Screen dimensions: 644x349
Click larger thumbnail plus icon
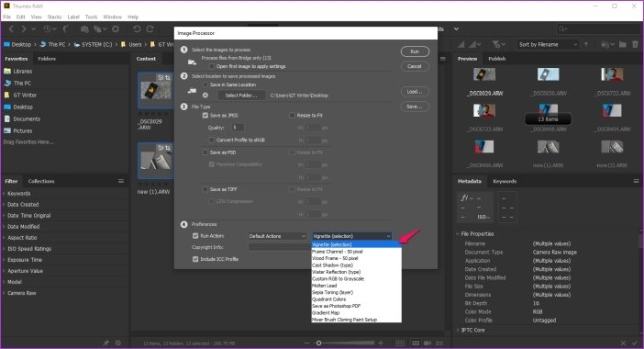click(381, 343)
